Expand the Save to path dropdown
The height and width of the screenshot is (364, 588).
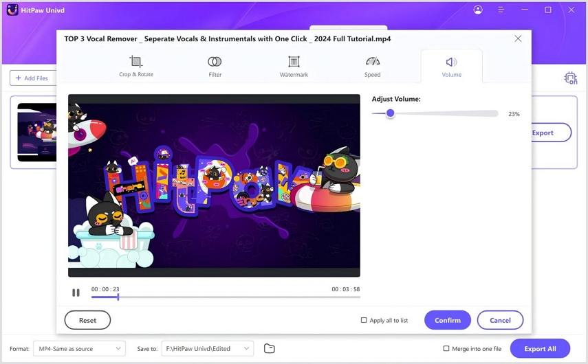(x=208, y=349)
